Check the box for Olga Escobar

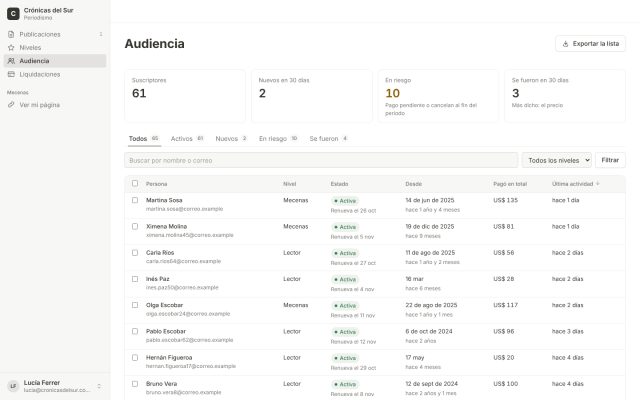point(135,305)
